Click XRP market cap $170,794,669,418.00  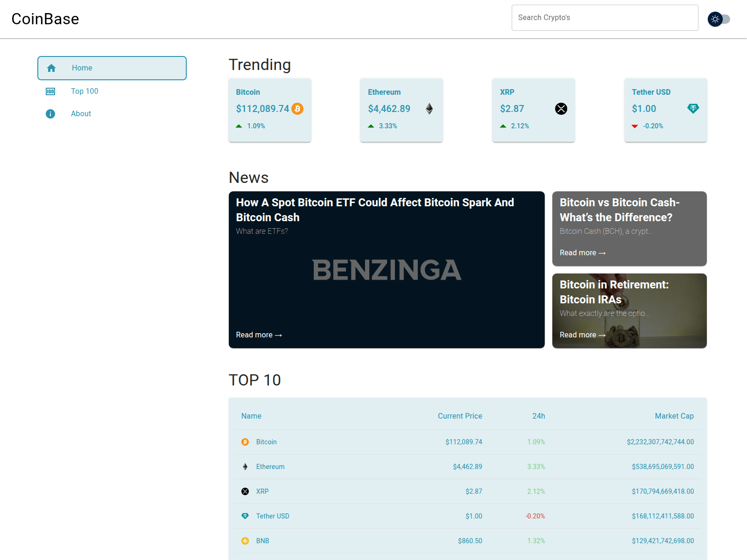[x=663, y=491]
